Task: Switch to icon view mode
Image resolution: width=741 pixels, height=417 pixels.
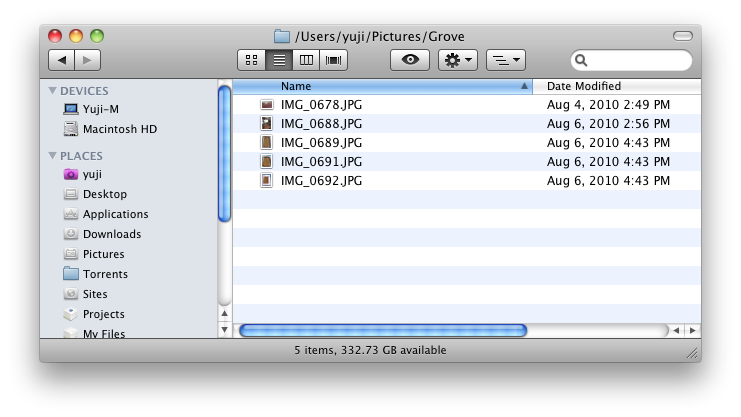Action: [x=252, y=60]
